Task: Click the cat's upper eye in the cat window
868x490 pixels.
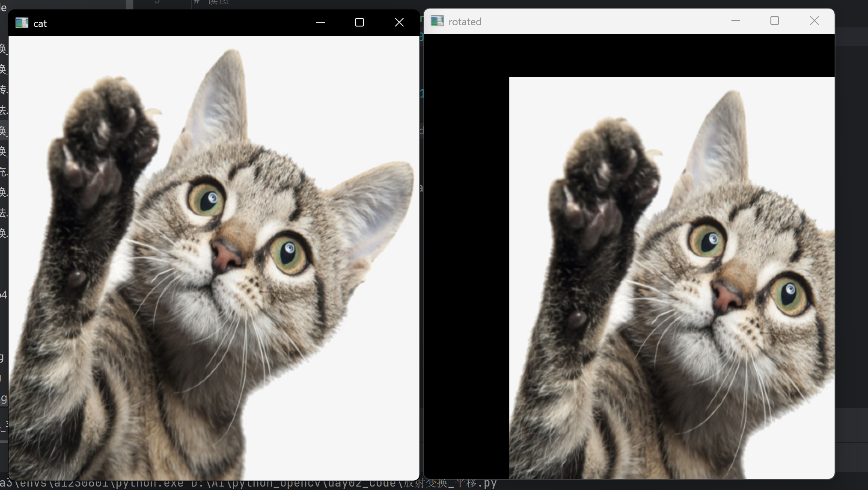Action: [x=207, y=199]
